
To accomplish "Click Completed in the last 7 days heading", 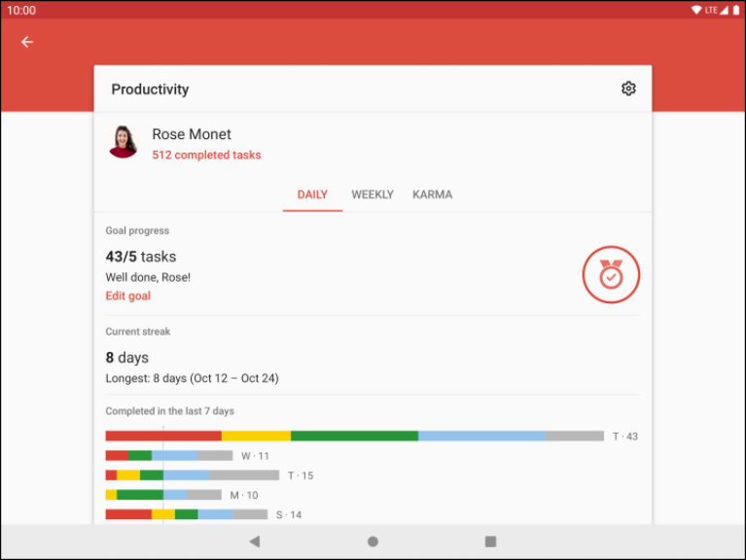I will tap(170, 411).
